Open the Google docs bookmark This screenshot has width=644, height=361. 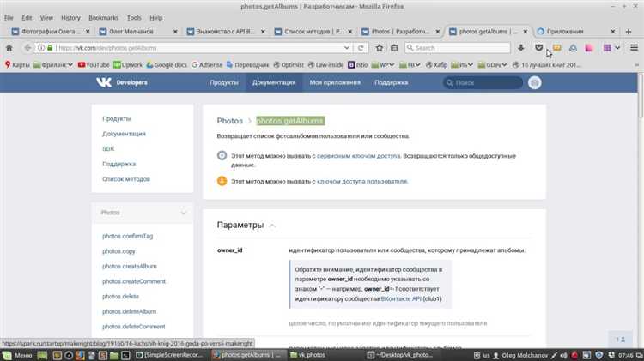point(167,65)
